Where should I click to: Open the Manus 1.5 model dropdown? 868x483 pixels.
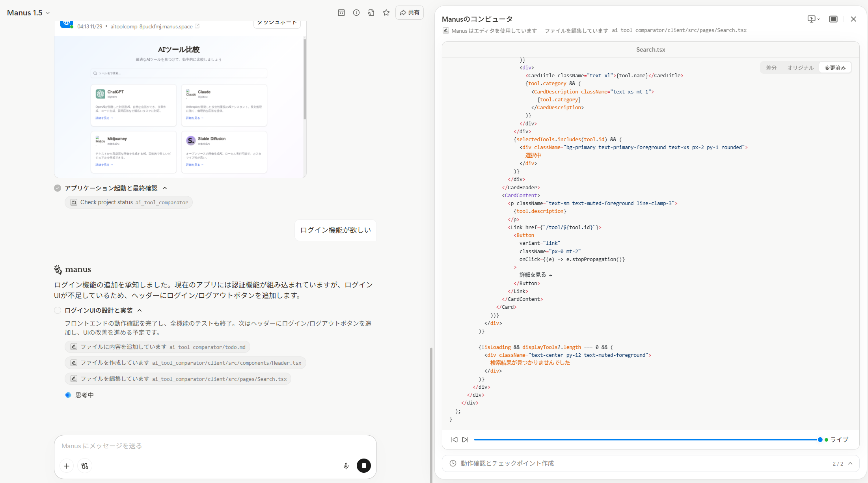(x=28, y=13)
